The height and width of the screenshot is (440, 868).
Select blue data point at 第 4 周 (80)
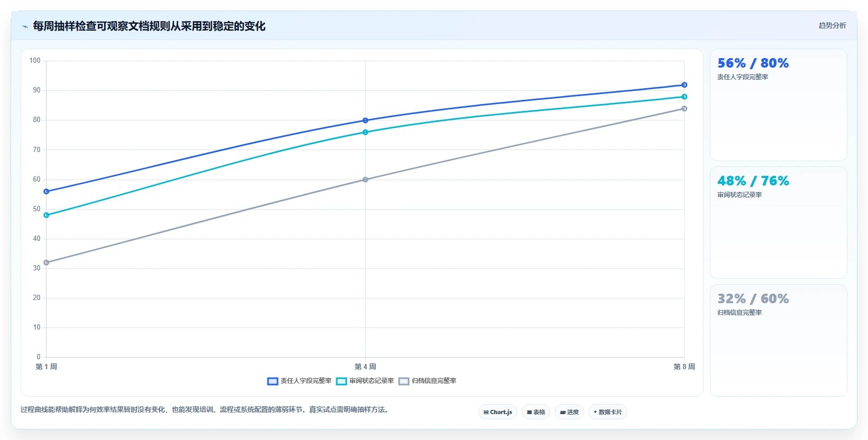tap(365, 120)
